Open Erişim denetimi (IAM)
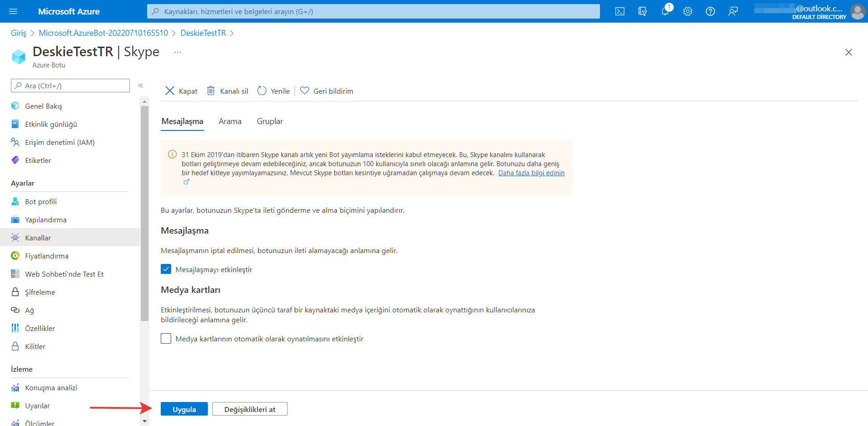The width and height of the screenshot is (868, 426). (x=60, y=142)
